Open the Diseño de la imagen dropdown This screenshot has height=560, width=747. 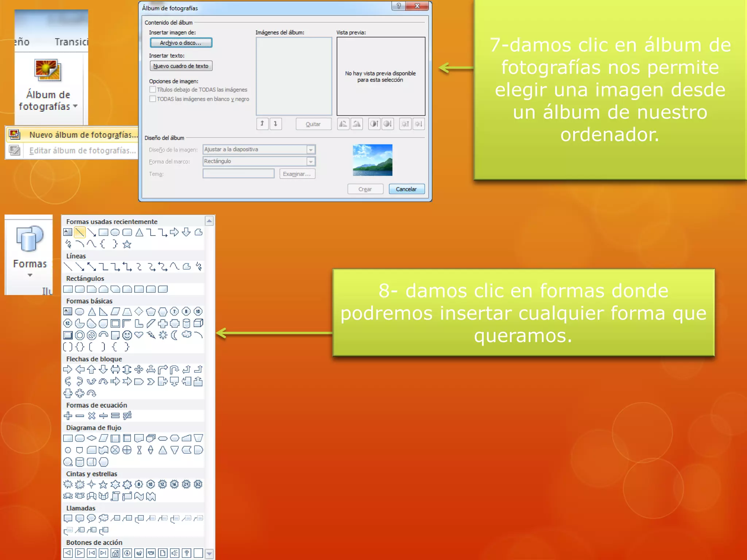coord(311,149)
